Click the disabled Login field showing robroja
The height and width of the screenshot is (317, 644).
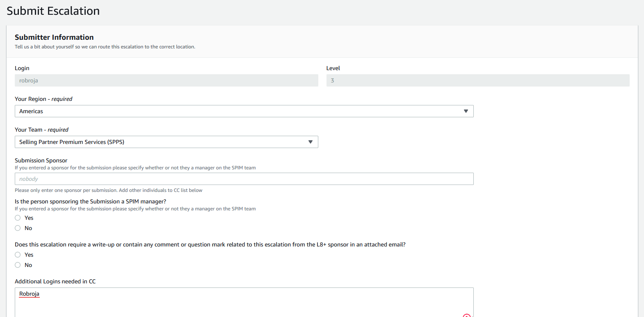coord(167,80)
